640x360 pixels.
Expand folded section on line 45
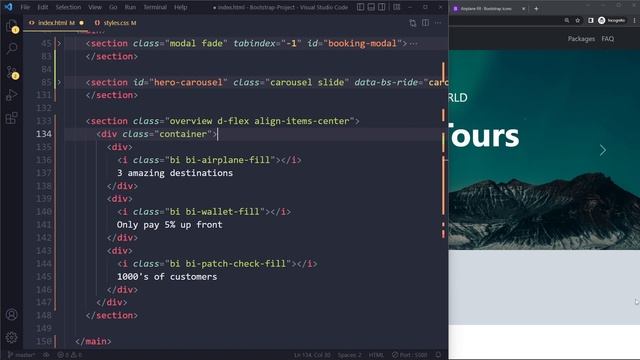59,43
